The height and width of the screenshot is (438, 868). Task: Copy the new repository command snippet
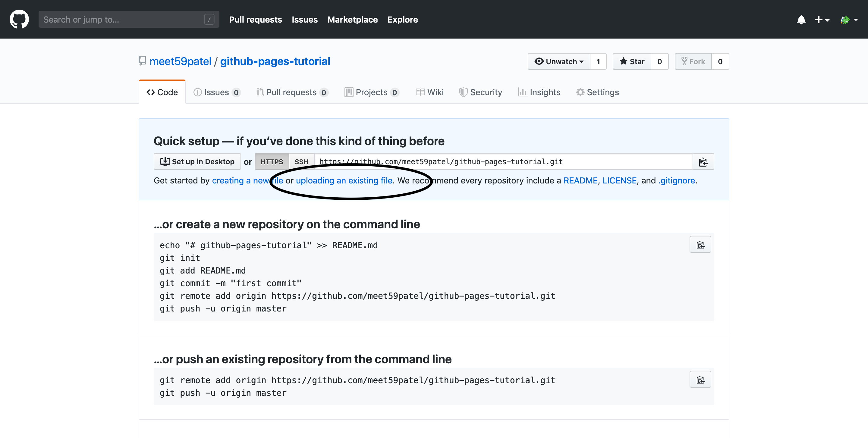700,244
